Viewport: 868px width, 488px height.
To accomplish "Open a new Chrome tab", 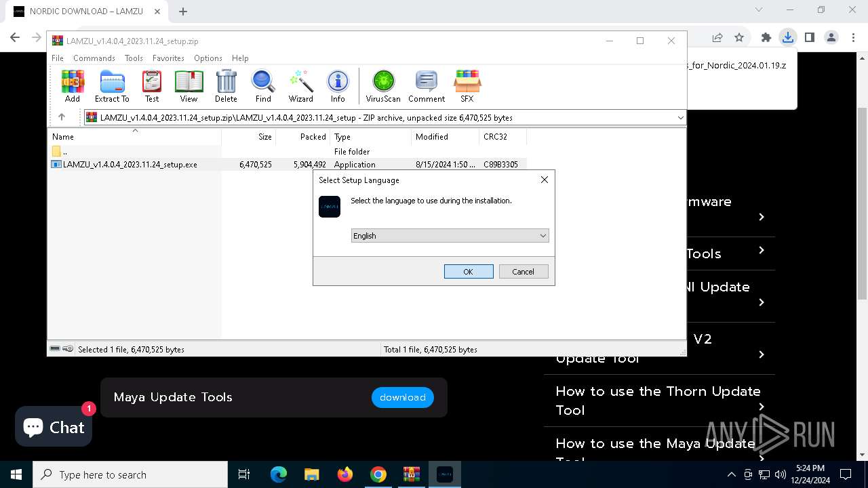I will (183, 12).
